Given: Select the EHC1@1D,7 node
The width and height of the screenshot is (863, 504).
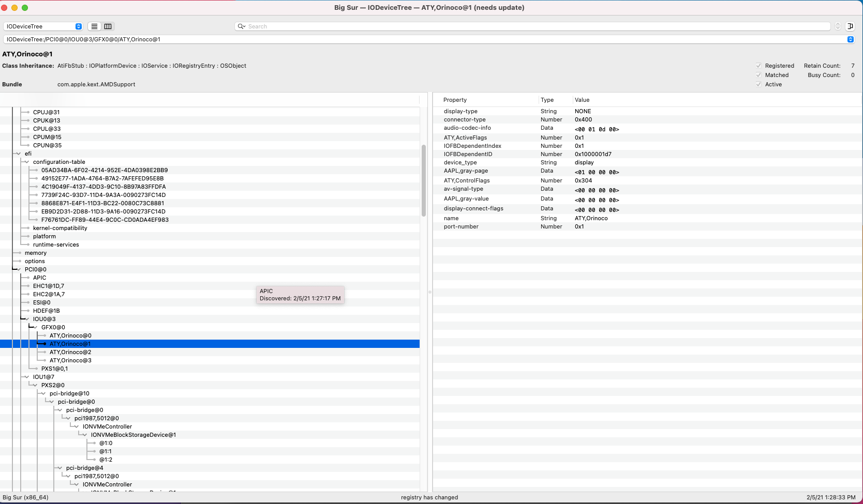Looking at the screenshot, I should [x=49, y=286].
